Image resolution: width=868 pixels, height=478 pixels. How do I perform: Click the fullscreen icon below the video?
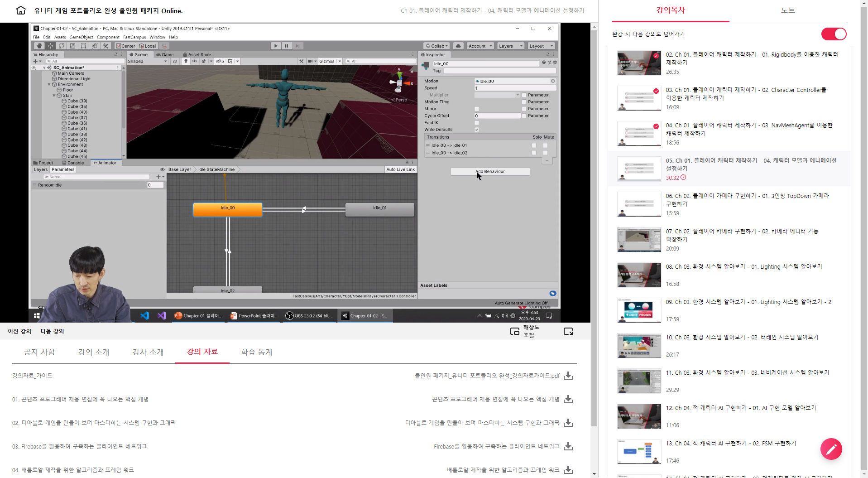pos(568,331)
